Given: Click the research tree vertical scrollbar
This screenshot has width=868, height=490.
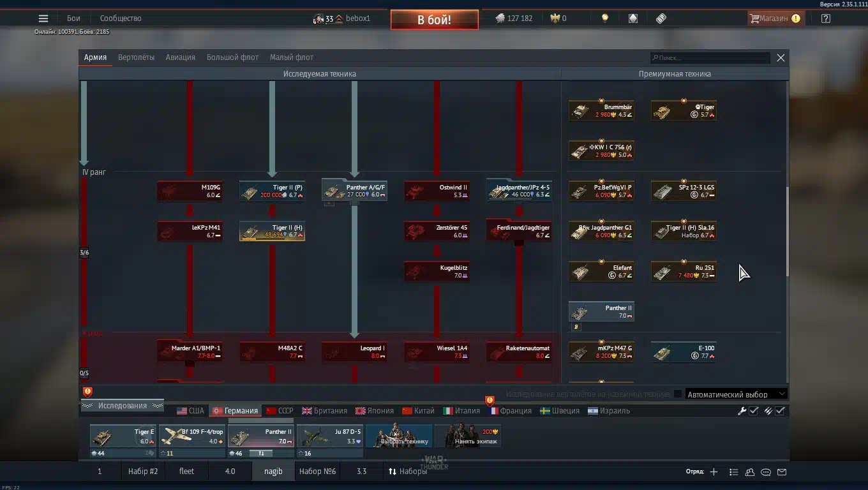Looking at the screenshot, I should [x=787, y=232].
